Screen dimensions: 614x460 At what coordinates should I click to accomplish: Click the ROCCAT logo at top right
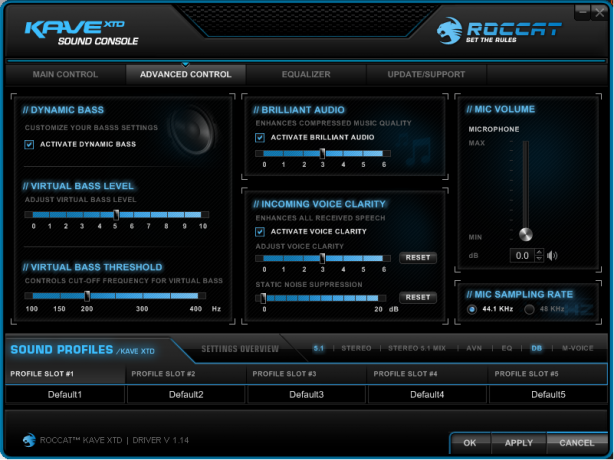click(499, 31)
